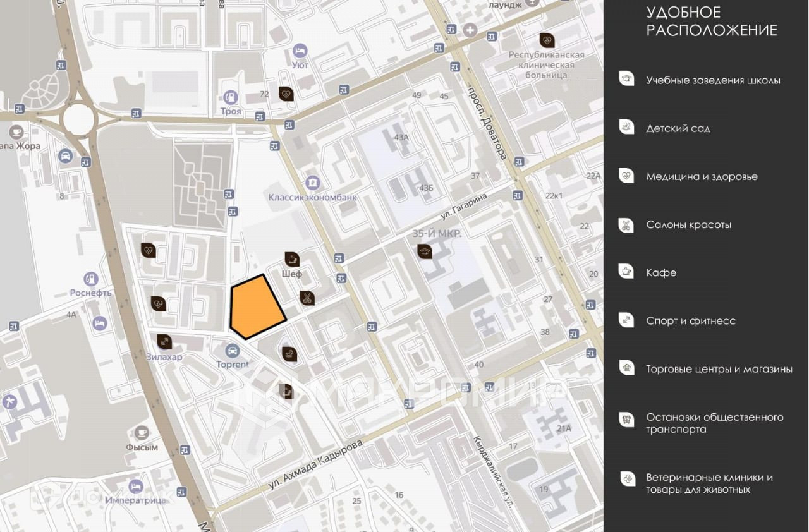Click the cup icon beside Кафе
The height and width of the screenshot is (532, 809).
[x=626, y=272]
